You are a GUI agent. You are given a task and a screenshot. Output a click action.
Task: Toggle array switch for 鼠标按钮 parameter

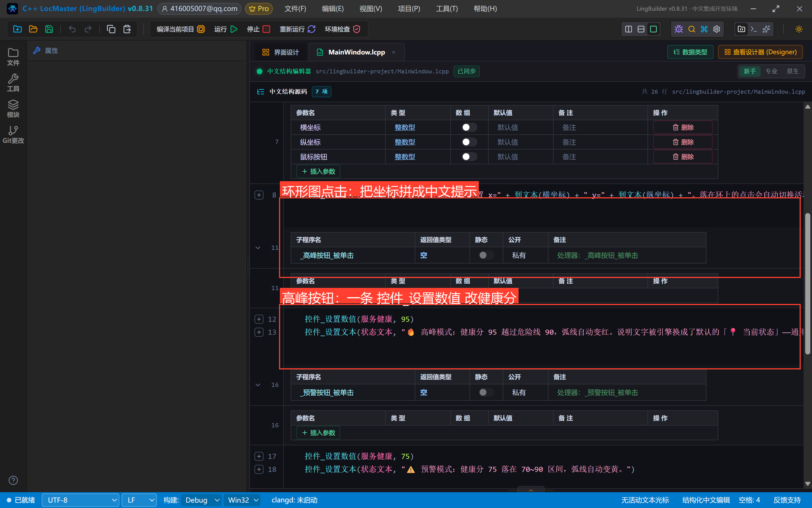pos(469,157)
